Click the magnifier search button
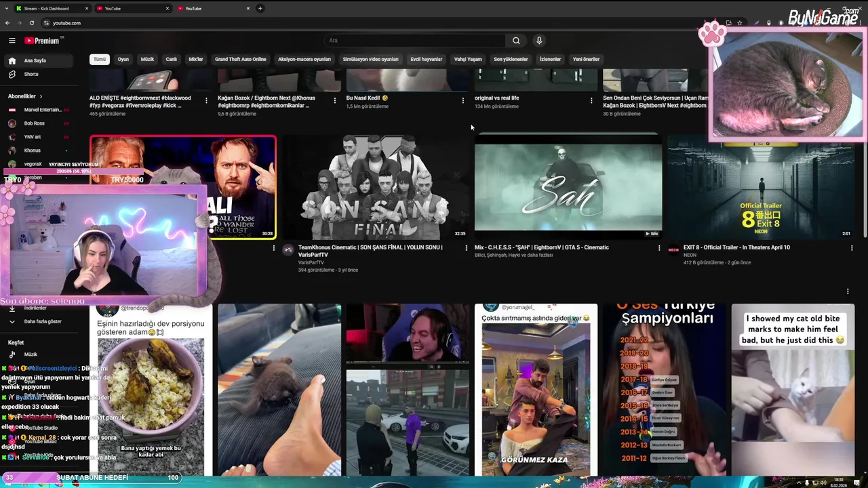This screenshot has width=868, height=488. point(516,41)
